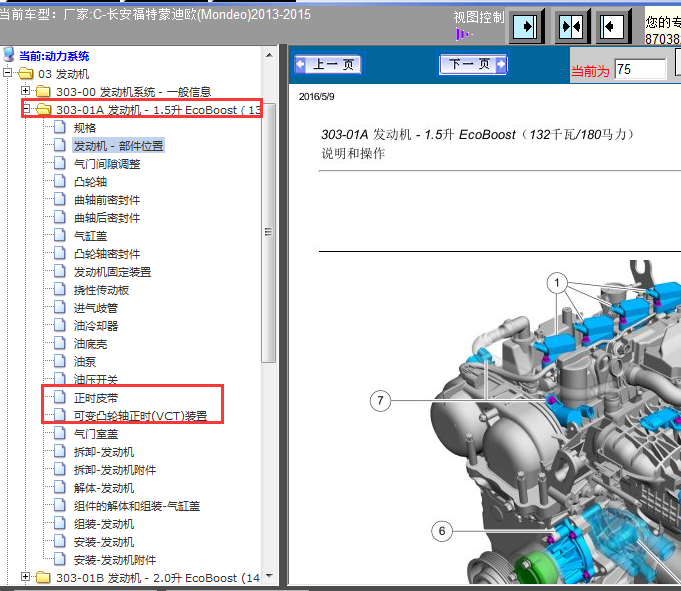
Task: Click the page icon beside 油冷却器
Action: point(60,325)
